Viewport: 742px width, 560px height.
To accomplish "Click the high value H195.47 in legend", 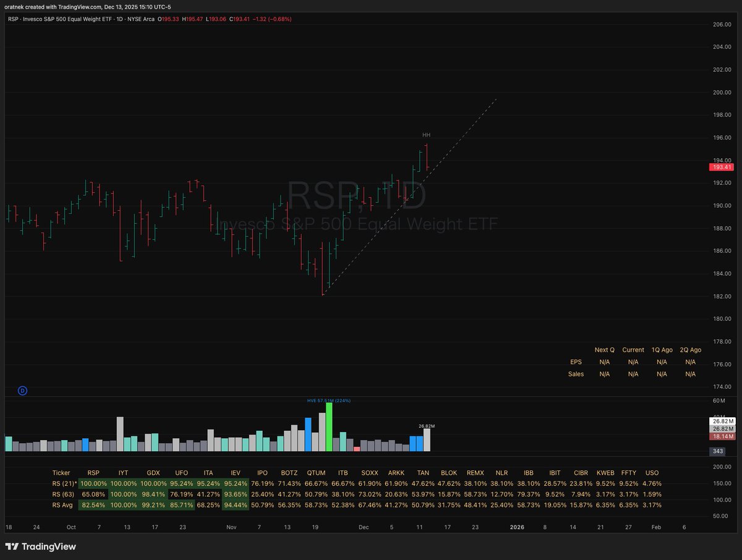I will [192, 19].
